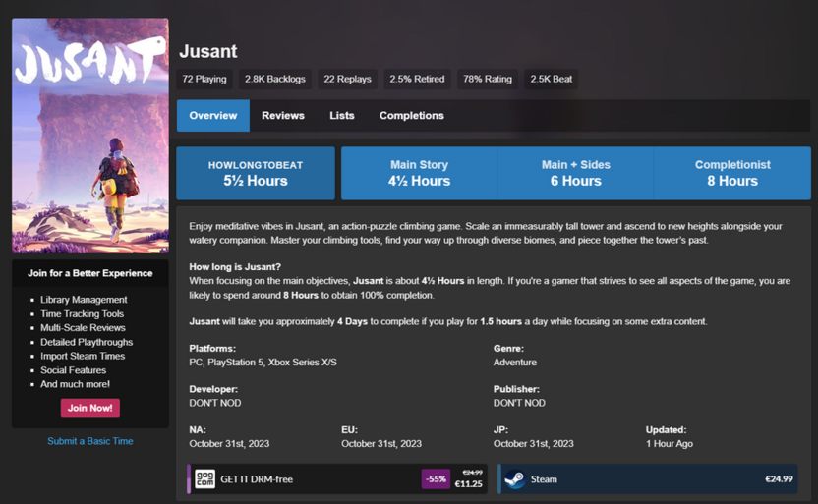Open the GET IT DRM-free GOG offer
Image resolution: width=818 pixels, height=504 pixels.
click(337, 479)
